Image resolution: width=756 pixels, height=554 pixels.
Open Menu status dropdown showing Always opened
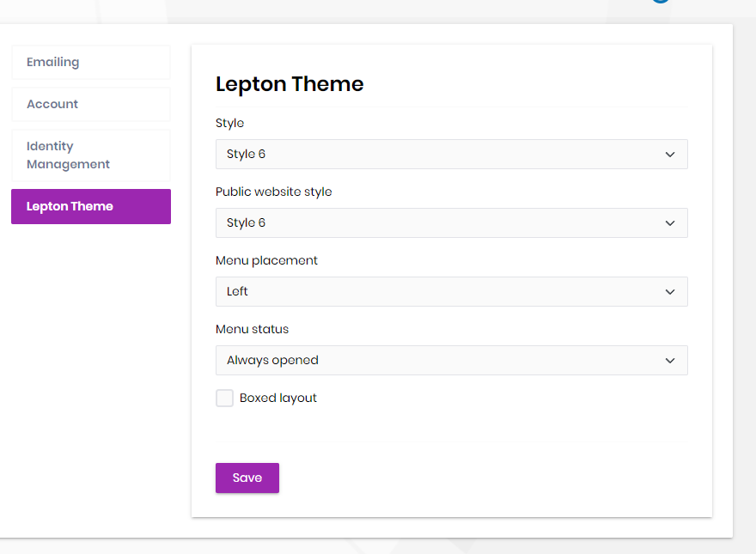pos(438,361)
